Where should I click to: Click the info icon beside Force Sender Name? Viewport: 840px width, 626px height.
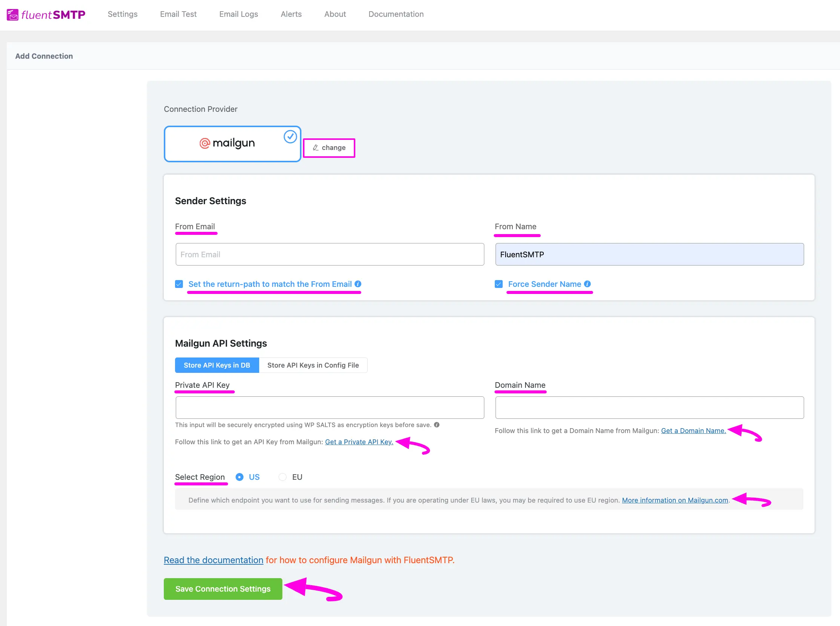pyautogui.click(x=587, y=284)
